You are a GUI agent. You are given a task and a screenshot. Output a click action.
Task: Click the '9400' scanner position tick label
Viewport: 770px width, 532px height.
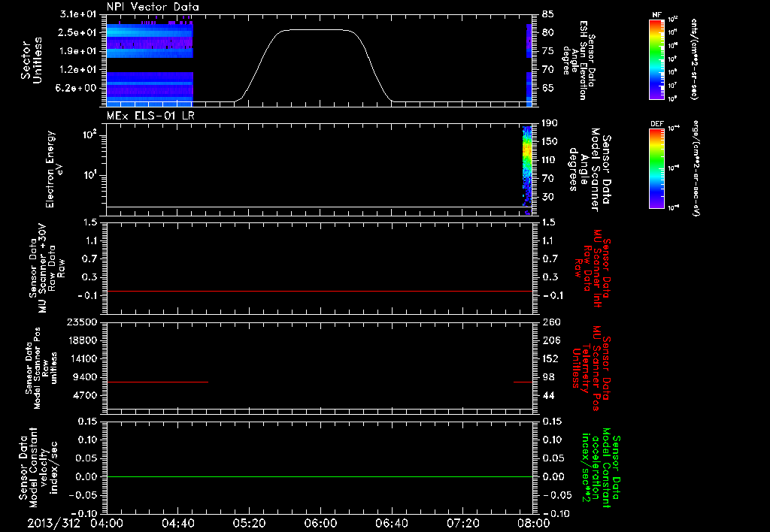84,377
